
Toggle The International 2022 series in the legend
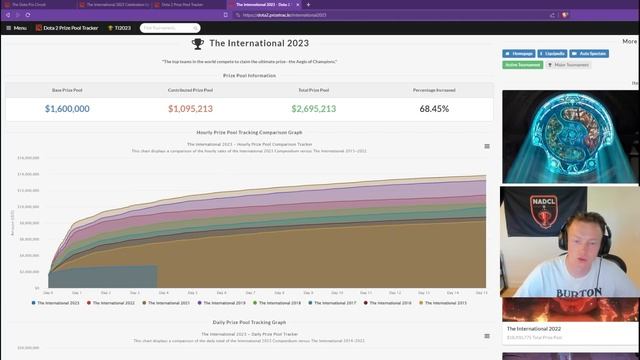point(111,303)
